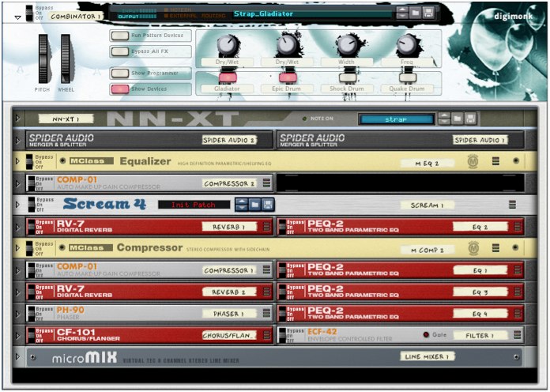550x392 pixels.
Task: Open the Scream 4 browse patch folder icon
Action: point(255,205)
